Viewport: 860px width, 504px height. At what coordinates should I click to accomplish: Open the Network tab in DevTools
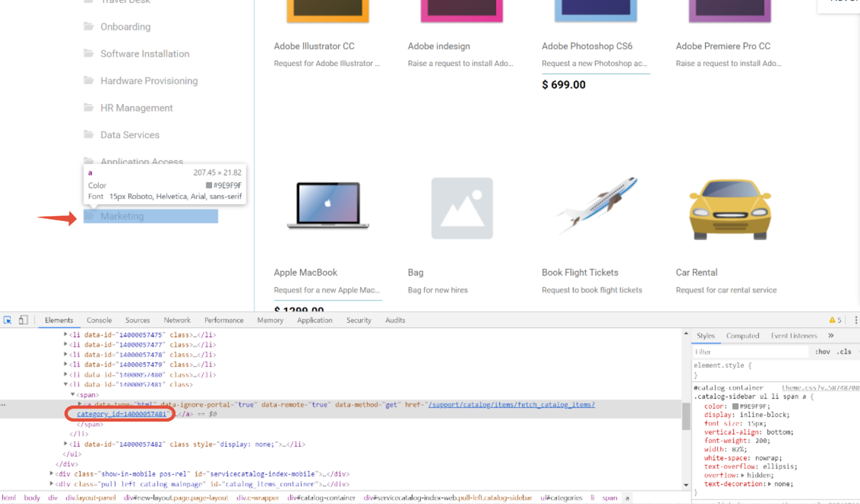[x=177, y=320]
